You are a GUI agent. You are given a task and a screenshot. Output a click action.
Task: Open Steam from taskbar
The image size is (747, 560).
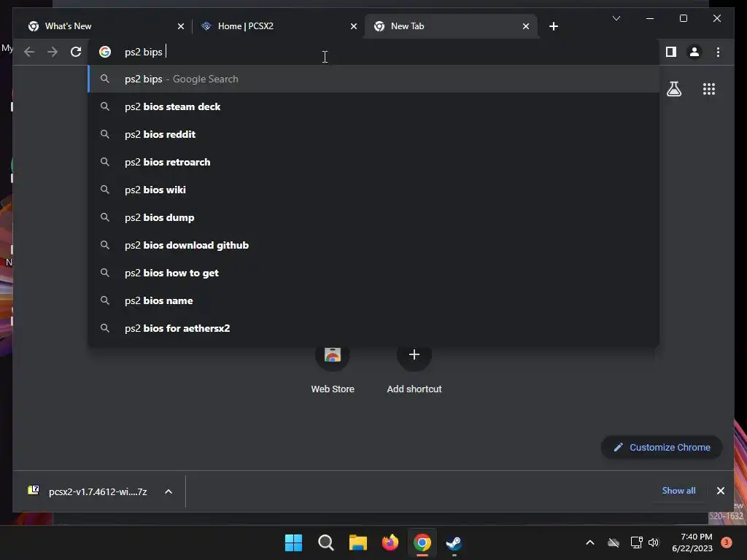[x=454, y=542]
